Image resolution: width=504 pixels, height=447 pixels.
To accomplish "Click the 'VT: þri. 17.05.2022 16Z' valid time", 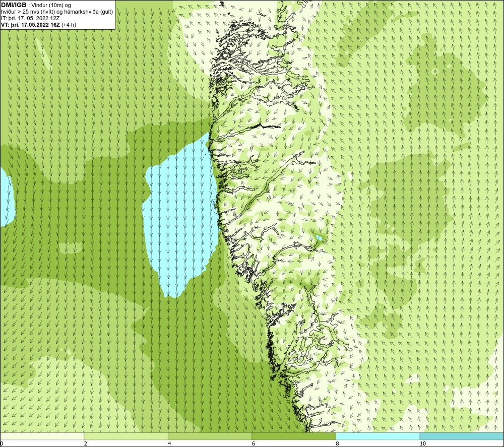I will tap(30, 25).
